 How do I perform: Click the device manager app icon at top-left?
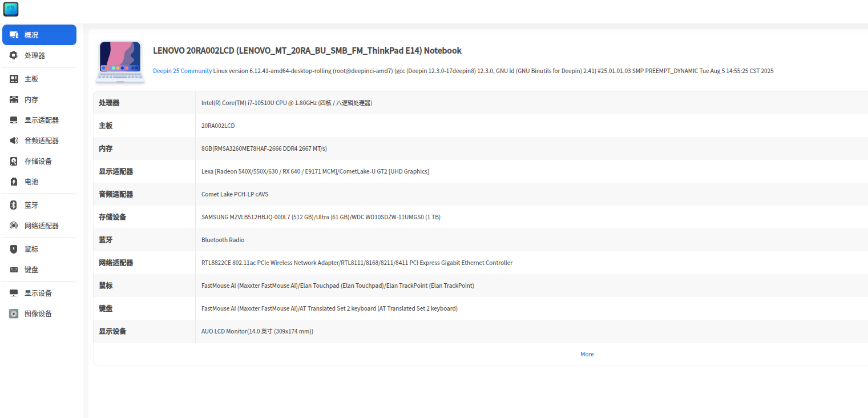11,9
